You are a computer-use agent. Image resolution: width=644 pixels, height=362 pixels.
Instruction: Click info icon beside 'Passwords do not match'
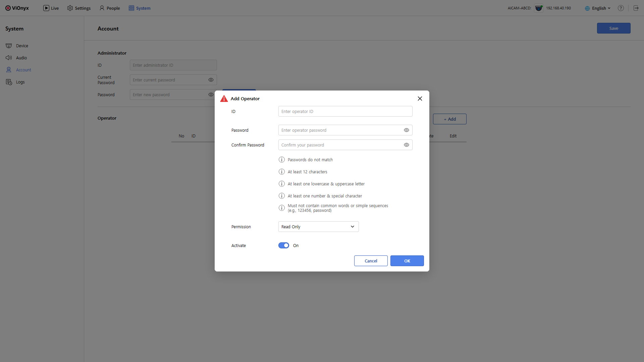(x=282, y=160)
